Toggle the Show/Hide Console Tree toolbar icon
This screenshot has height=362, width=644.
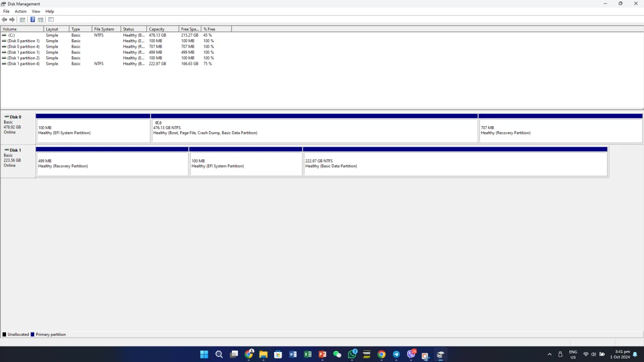[22, 20]
